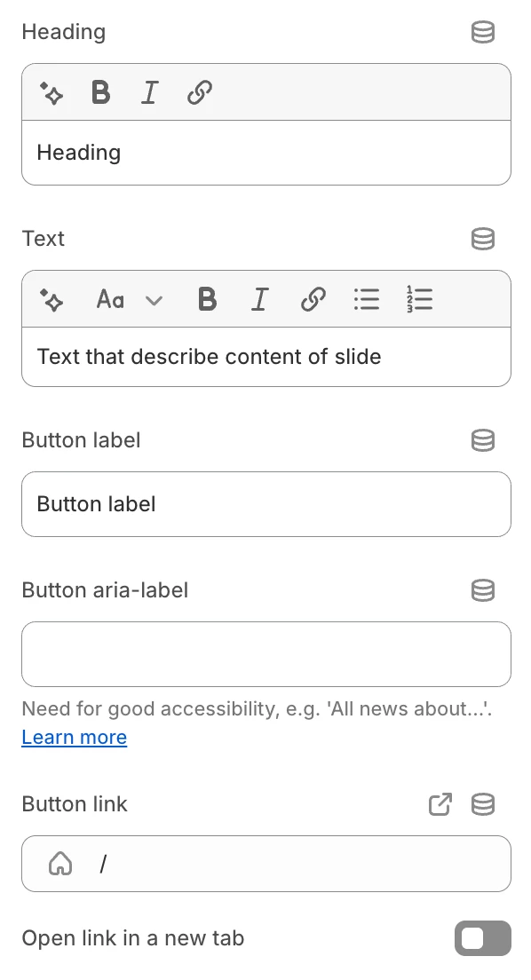Viewport: 531px width, 980px height.
Task: Insert link from Text toolbar
Action: pos(313,299)
